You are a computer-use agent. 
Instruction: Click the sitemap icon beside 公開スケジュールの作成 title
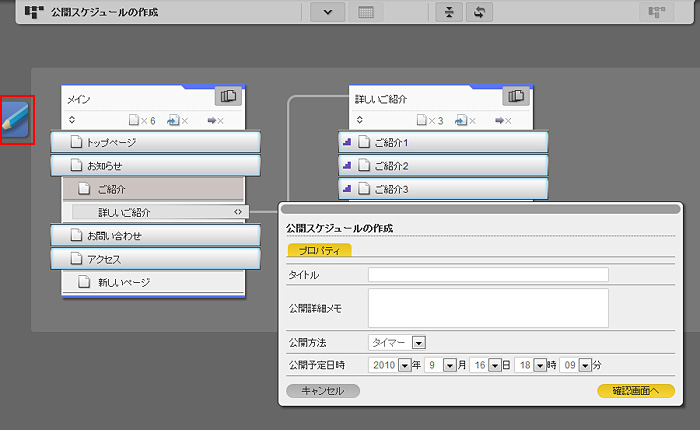pos(34,12)
